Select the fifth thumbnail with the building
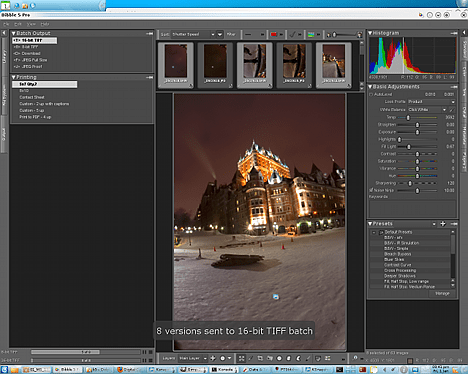468x374 pixels. (x=333, y=65)
